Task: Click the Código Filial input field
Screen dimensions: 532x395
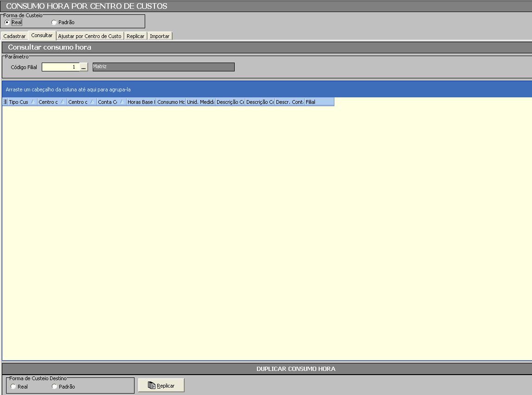Action: [60, 67]
